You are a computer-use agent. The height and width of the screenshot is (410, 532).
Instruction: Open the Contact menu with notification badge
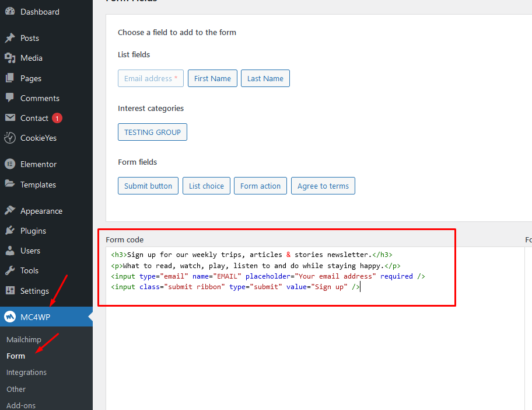click(34, 118)
